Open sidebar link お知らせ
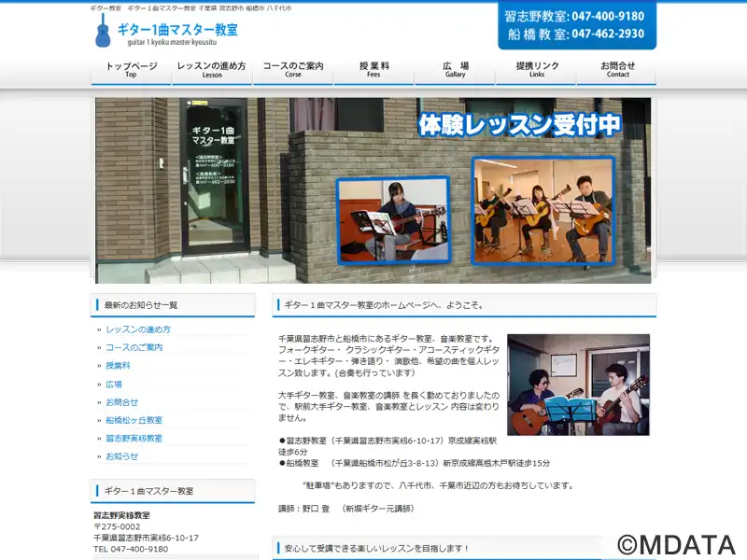The width and height of the screenshot is (747, 560). tap(122, 456)
